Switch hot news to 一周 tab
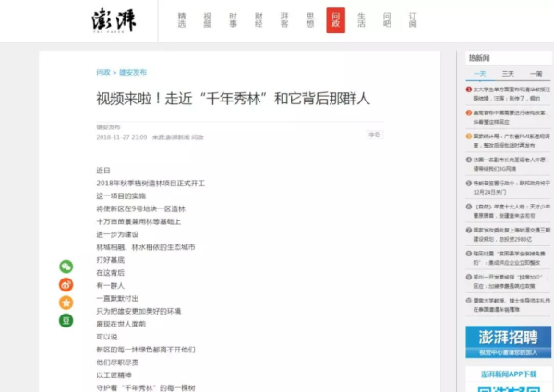554x392 pixels. 536,73
